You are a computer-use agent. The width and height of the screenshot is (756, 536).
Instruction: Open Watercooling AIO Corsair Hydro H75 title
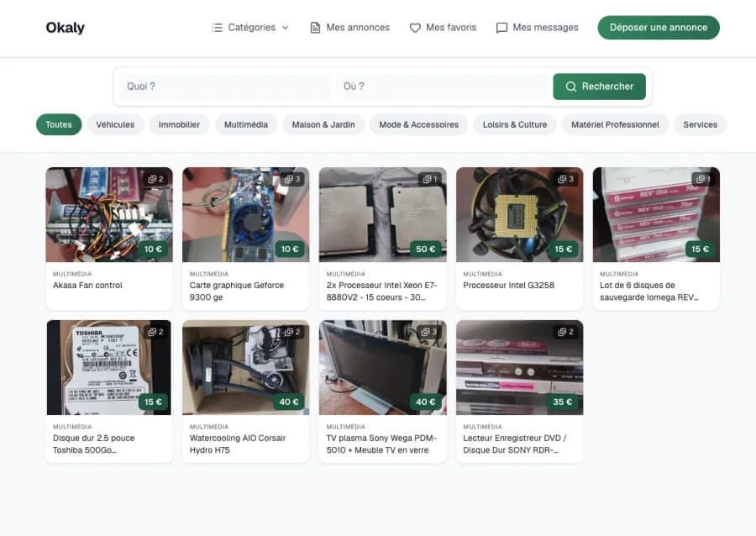238,444
